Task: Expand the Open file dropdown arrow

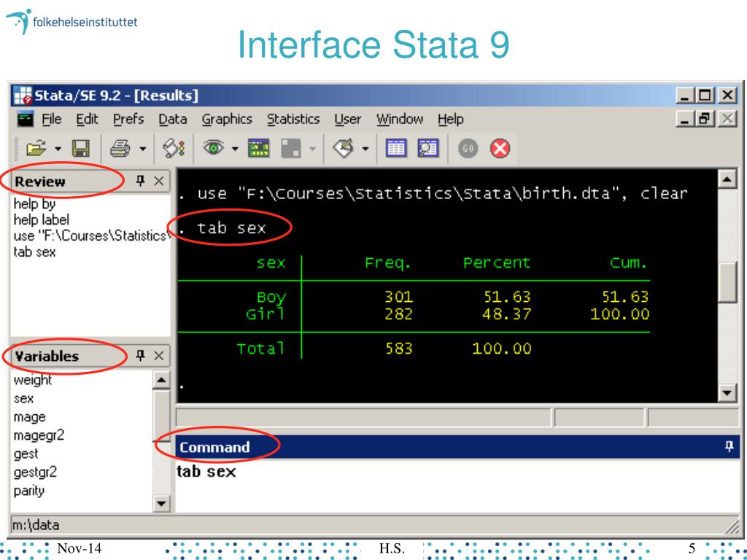Action: click(58, 149)
